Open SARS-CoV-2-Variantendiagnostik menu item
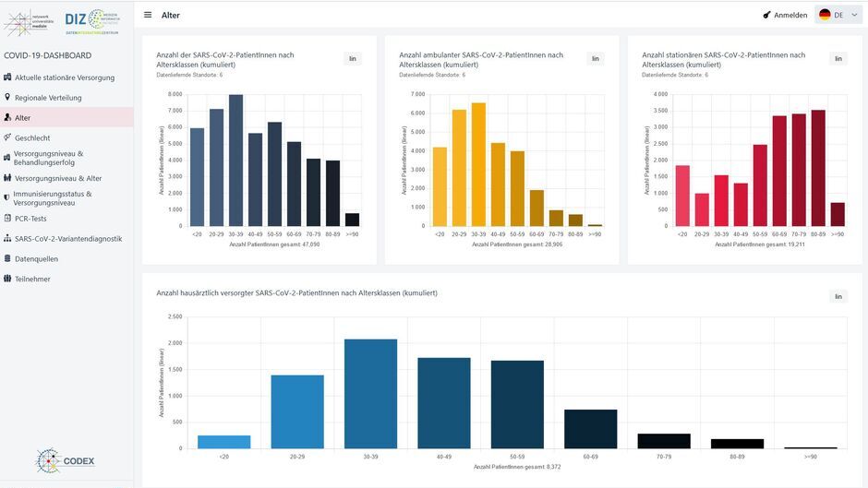Image resolution: width=868 pixels, height=488 pixels. click(x=66, y=239)
